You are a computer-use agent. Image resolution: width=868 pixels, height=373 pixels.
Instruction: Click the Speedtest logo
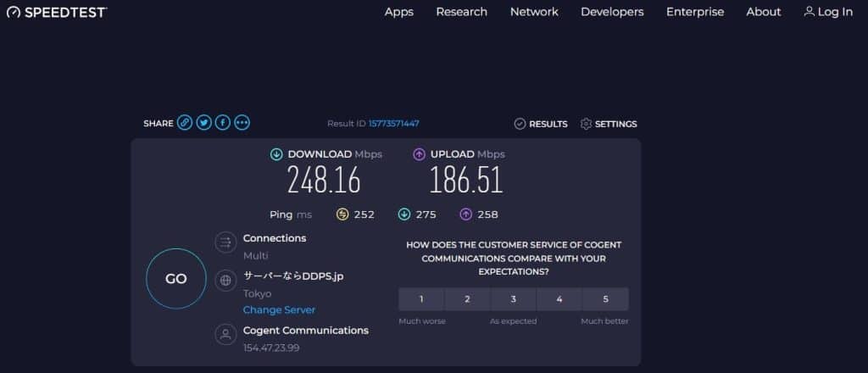pos(57,12)
